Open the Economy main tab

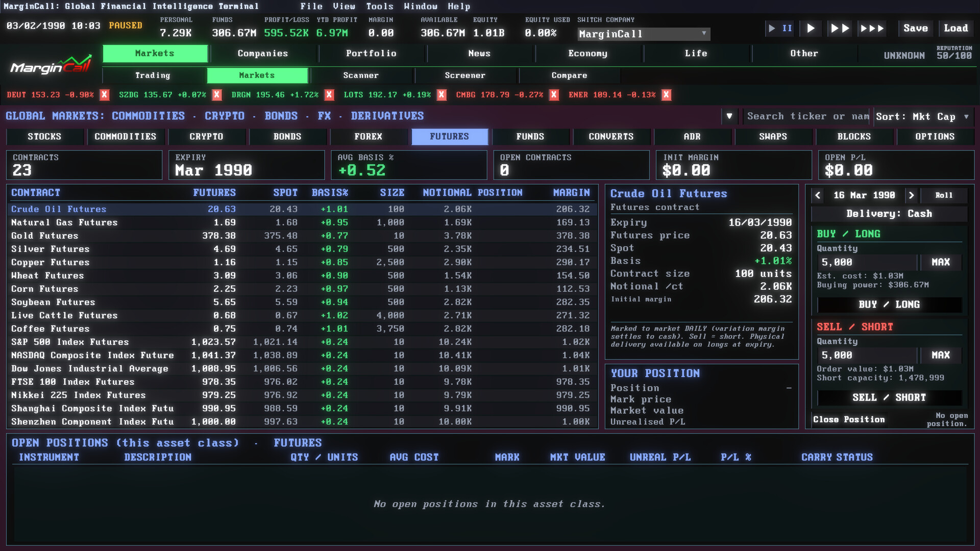[x=587, y=54]
